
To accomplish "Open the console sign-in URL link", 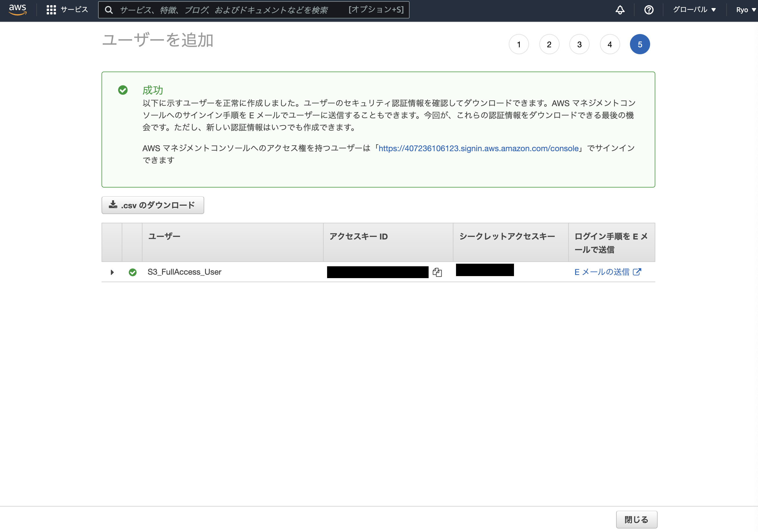I will coord(479,148).
